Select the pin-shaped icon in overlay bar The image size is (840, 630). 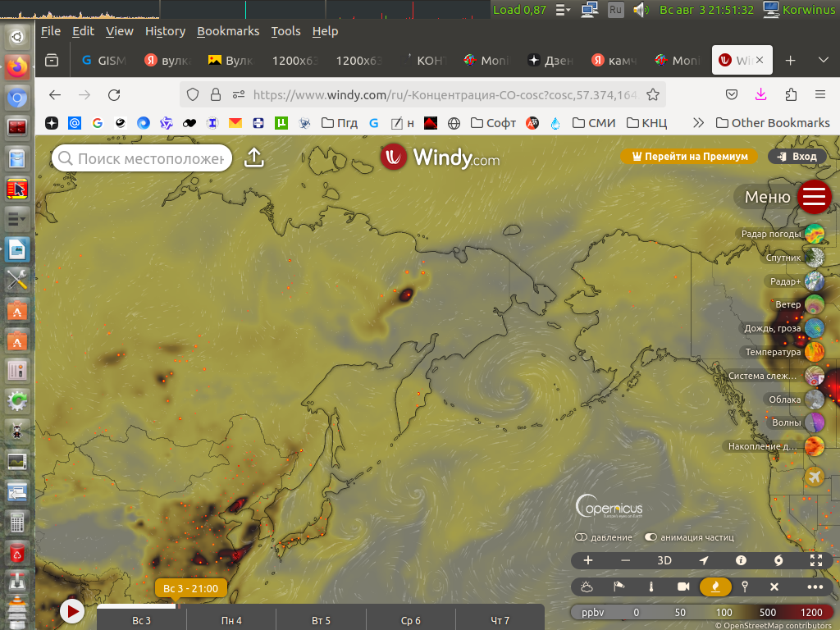(x=745, y=587)
